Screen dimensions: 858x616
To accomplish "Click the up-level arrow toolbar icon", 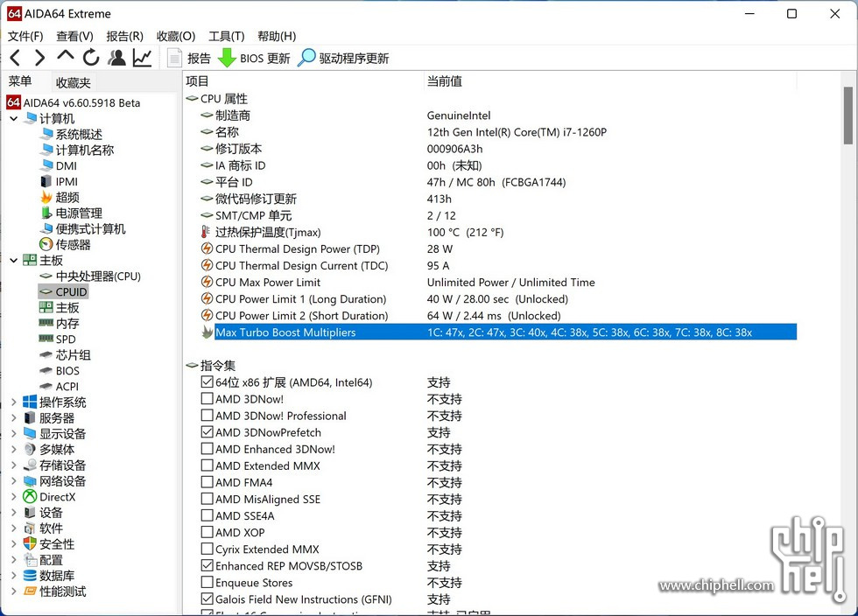I will point(65,55).
